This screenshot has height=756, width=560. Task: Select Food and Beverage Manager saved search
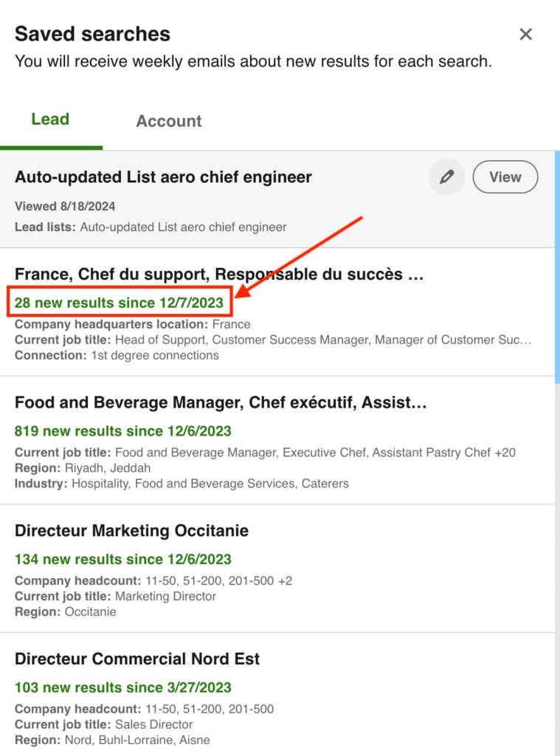tap(221, 403)
